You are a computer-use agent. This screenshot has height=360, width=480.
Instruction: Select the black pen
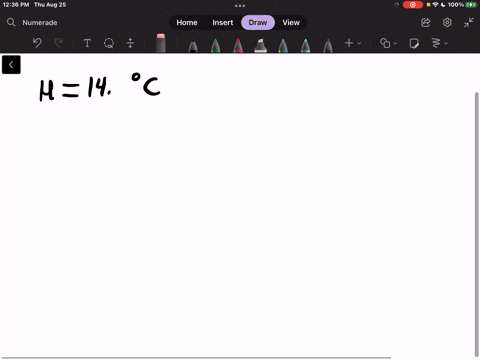pos(193,46)
